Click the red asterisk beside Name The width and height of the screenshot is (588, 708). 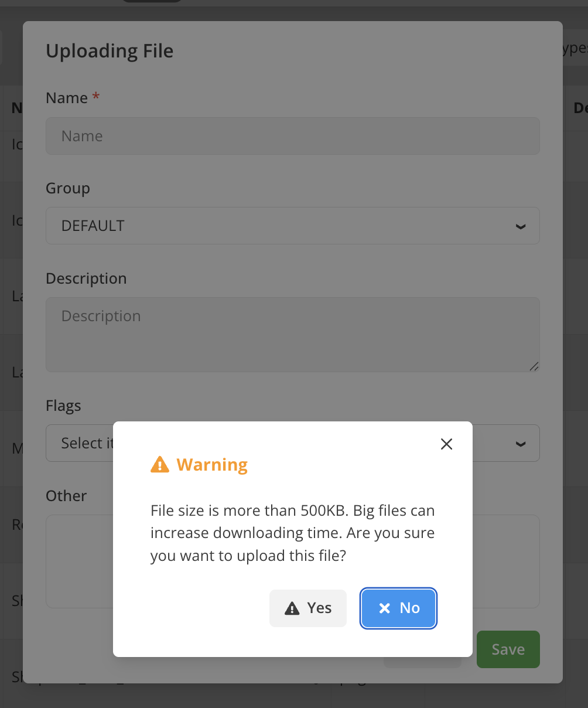95,97
